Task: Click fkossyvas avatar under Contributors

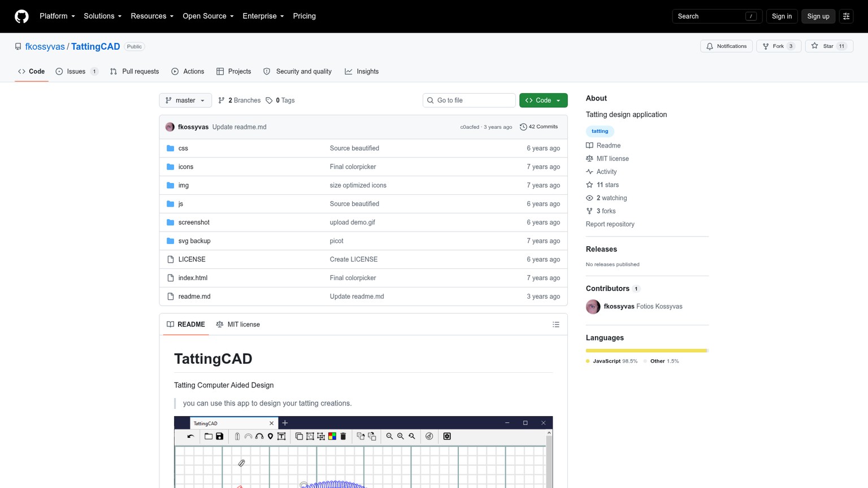Action: tap(593, 307)
